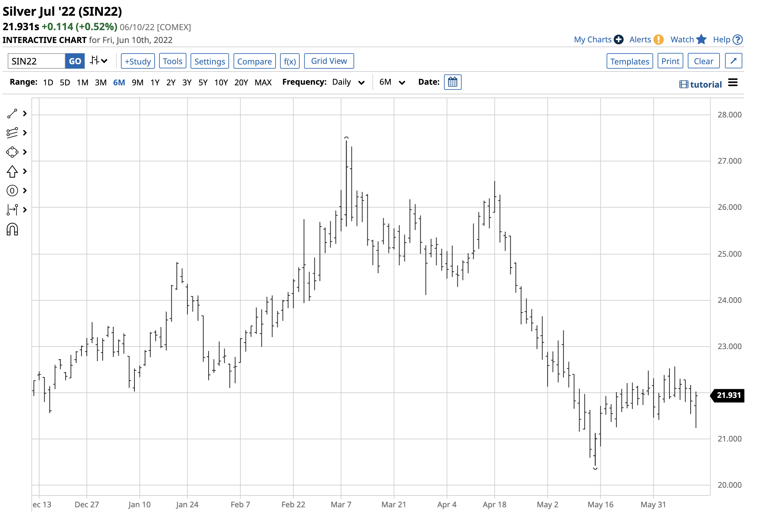Select the trend line drawing tool
Image resolution: width=759 pixels, height=532 pixels.
[x=12, y=114]
